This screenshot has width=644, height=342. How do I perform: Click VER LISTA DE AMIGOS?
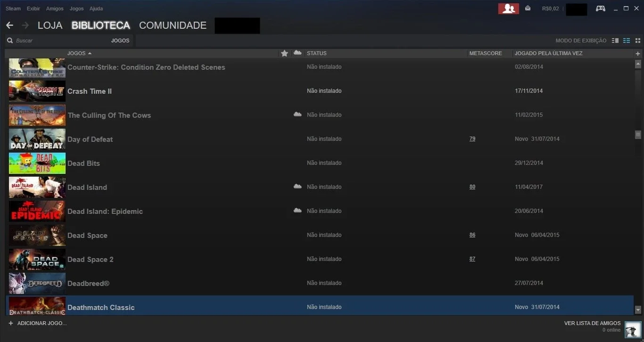[x=593, y=323]
